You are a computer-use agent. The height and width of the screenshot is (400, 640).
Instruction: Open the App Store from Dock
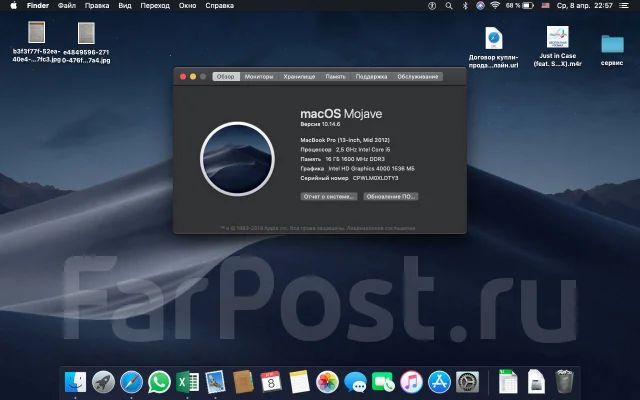click(x=439, y=382)
